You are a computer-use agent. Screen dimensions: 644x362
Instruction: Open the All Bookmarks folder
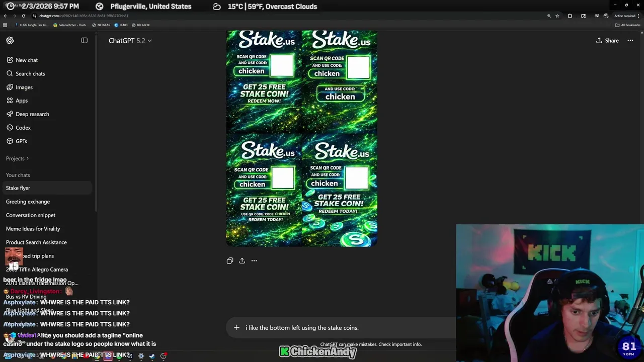[x=628, y=25]
